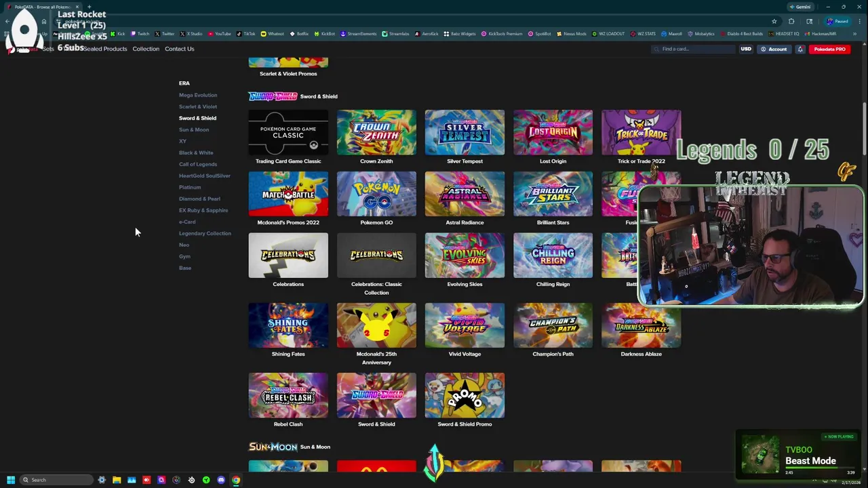Image resolution: width=868 pixels, height=488 pixels.
Task: Jump to the Black & White era
Action: pyautogui.click(x=196, y=152)
